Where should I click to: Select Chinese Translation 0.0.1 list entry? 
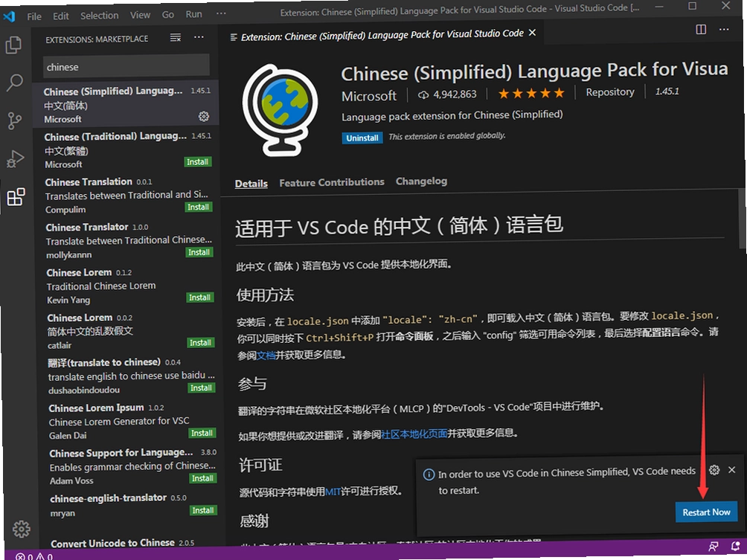(x=128, y=195)
